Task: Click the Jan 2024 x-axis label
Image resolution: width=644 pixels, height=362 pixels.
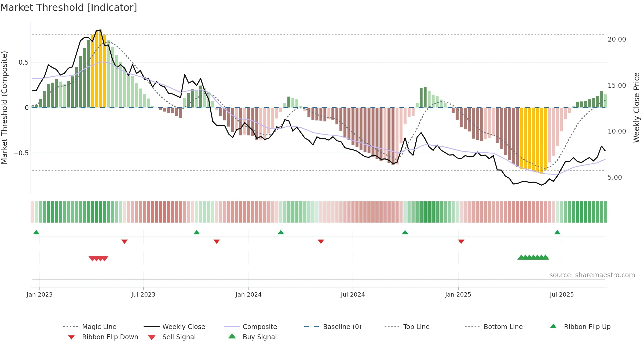Action: [248, 294]
